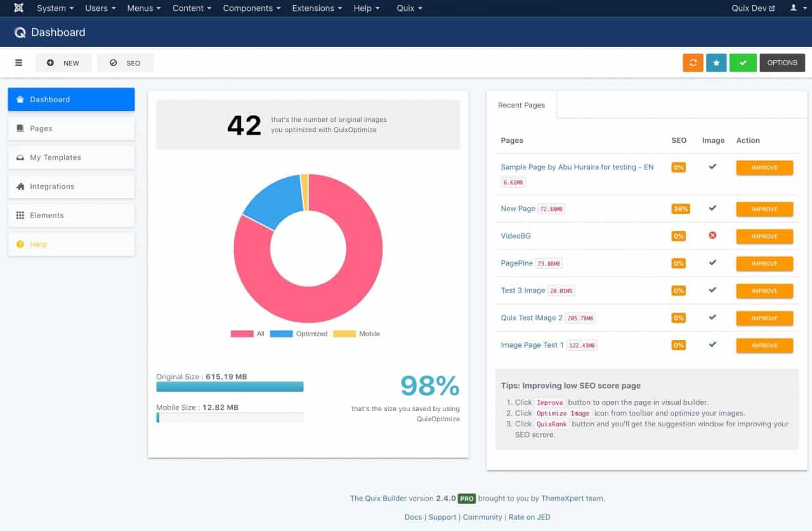
Task: Click the My Templates tray icon
Action: (20, 157)
